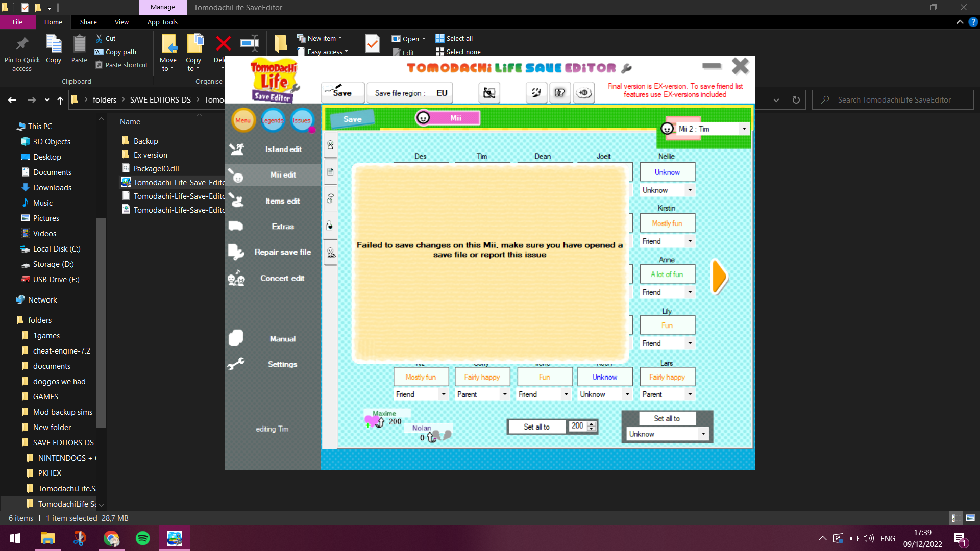
Task: Click Set all to button beside 200
Action: coord(536,427)
